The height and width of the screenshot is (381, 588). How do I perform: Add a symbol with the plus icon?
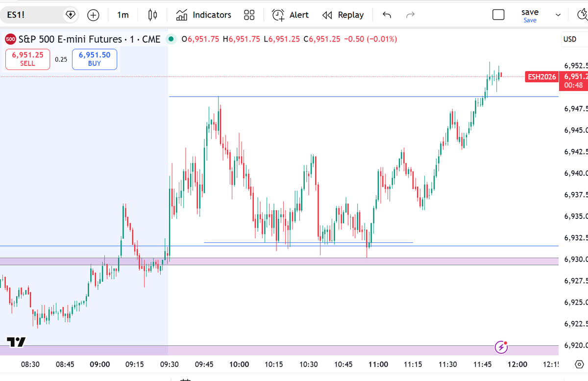pyautogui.click(x=93, y=15)
